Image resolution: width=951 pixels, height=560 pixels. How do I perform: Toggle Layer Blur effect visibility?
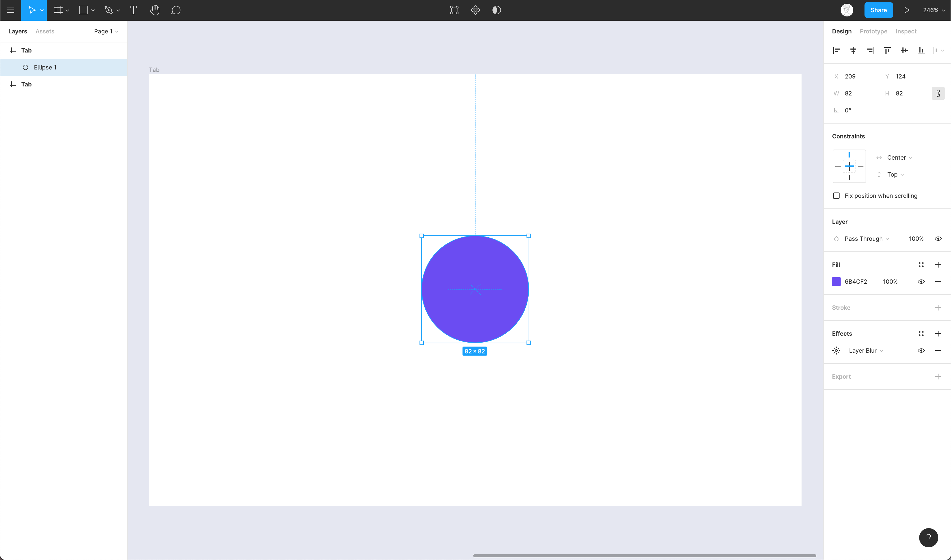point(921,351)
